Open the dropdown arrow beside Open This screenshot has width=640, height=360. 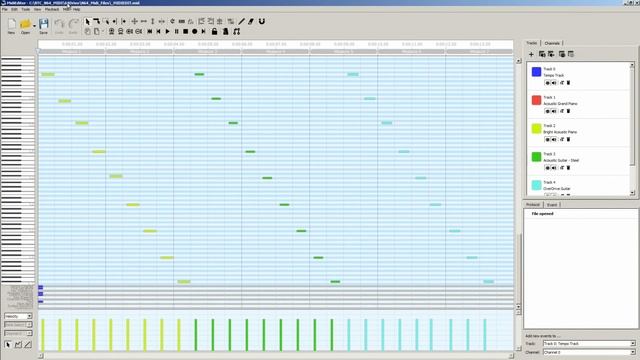(x=34, y=26)
